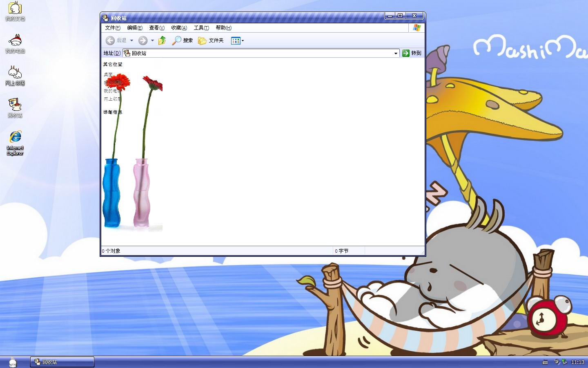The image size is (588, 368).
Task: Follow the 桌面 link in side panel
Action: (108, 74)
